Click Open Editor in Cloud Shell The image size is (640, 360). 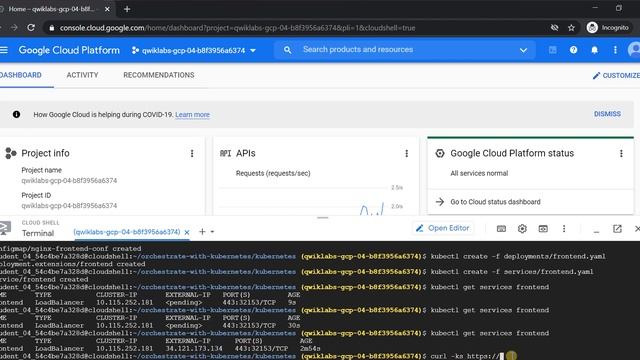point(442,228)
